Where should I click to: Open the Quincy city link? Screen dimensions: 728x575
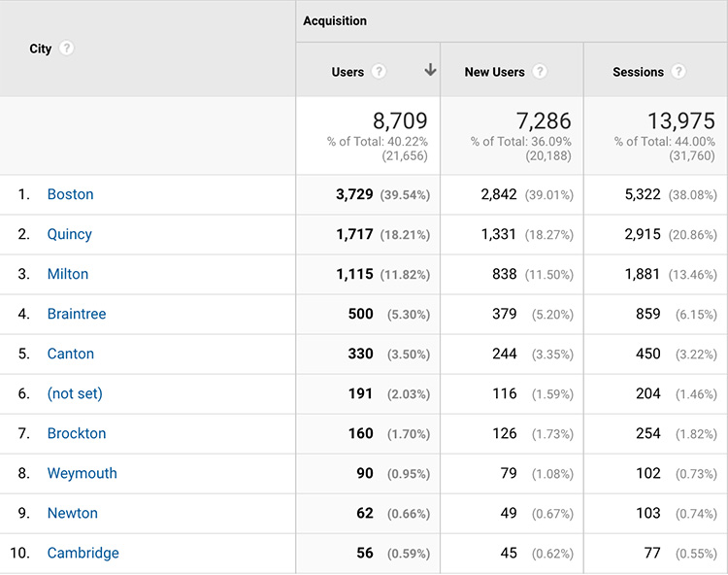[x=70, y=234]
